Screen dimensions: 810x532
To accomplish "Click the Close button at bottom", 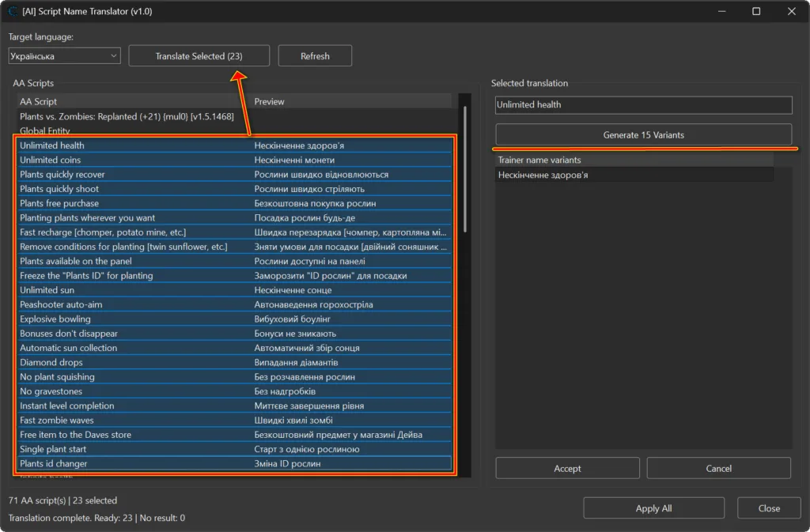I will [x=769, y=507].
